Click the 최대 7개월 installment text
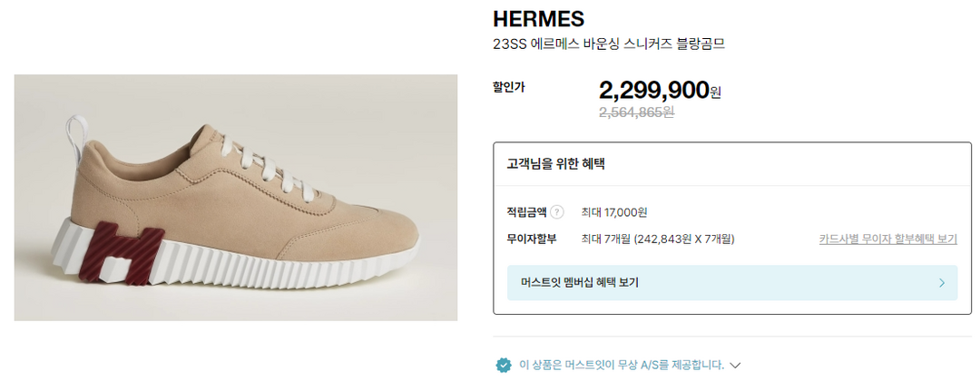Viewport: 980px width, 391px height. [658, 239]
